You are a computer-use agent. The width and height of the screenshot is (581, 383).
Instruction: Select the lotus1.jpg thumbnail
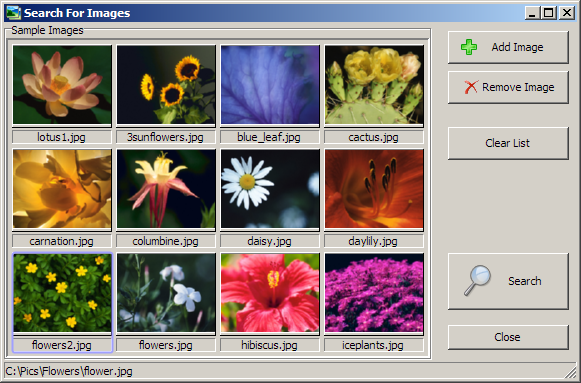coord(62,85)
